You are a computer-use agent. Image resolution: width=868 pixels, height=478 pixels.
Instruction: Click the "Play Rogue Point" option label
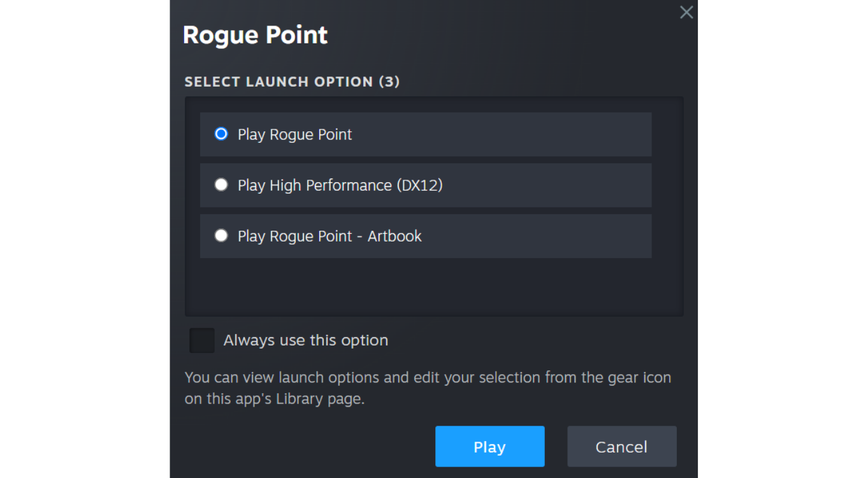coord(294,134)
